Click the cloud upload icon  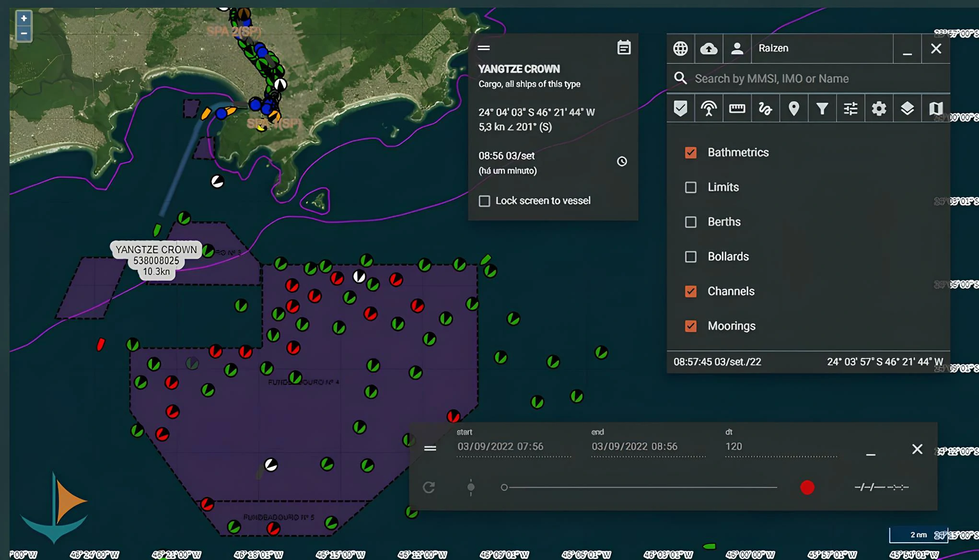pos(709,48)
